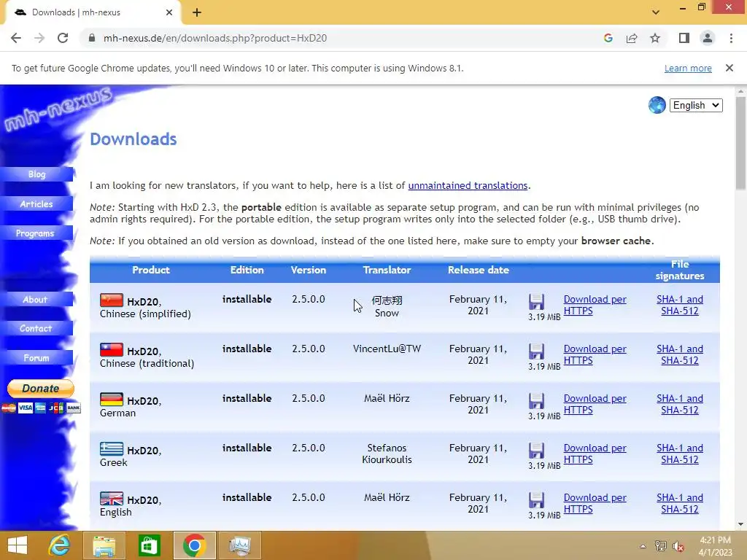This screenshot has height=560, width=747.
Task: Click the floppy disk icon for German
Action: pos(536,401)
